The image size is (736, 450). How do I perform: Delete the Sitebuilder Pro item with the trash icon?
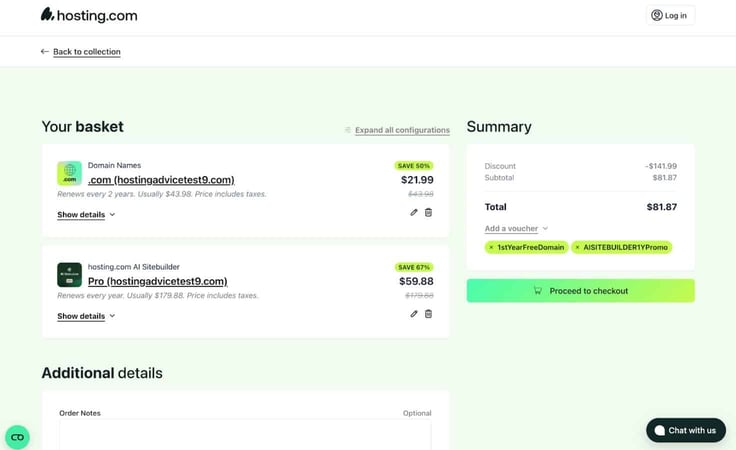pos(429,314)
